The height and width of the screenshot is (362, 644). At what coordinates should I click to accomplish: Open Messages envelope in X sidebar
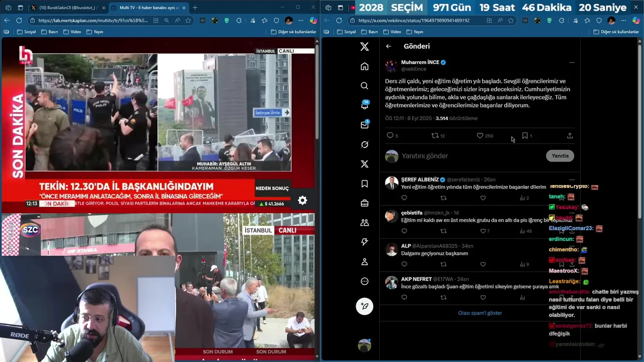click(365, 125)
